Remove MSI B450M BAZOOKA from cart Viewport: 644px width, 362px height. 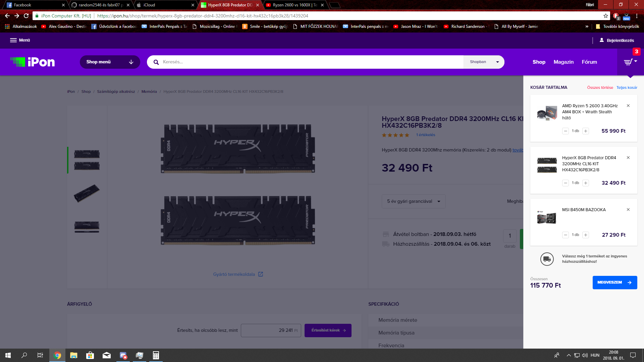[628, 209]
